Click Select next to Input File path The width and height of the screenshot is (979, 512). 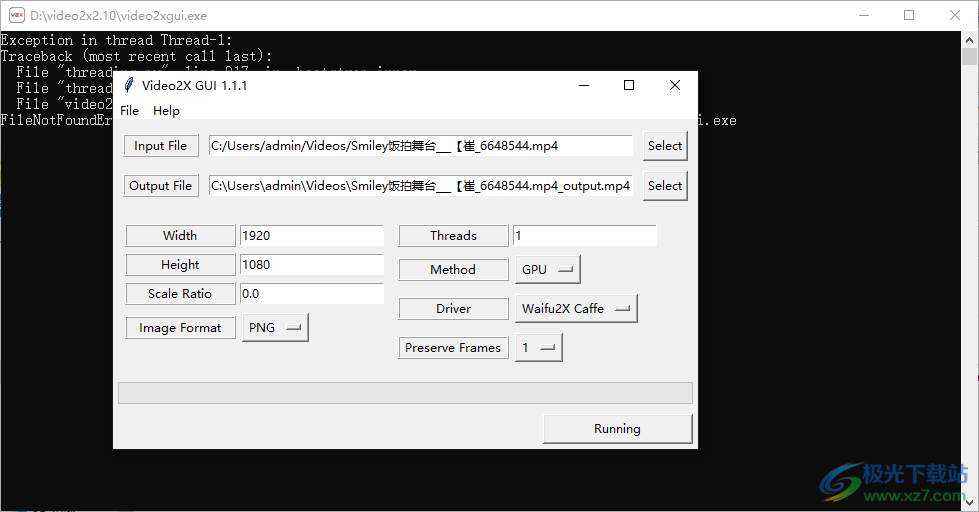coord(665,145)
